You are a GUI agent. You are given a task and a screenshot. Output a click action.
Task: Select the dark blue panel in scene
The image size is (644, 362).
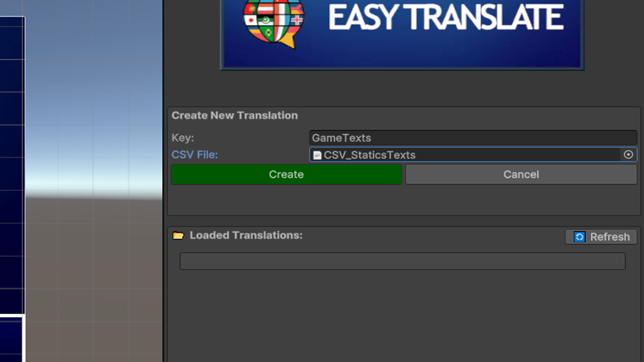[x=12, y=151]
